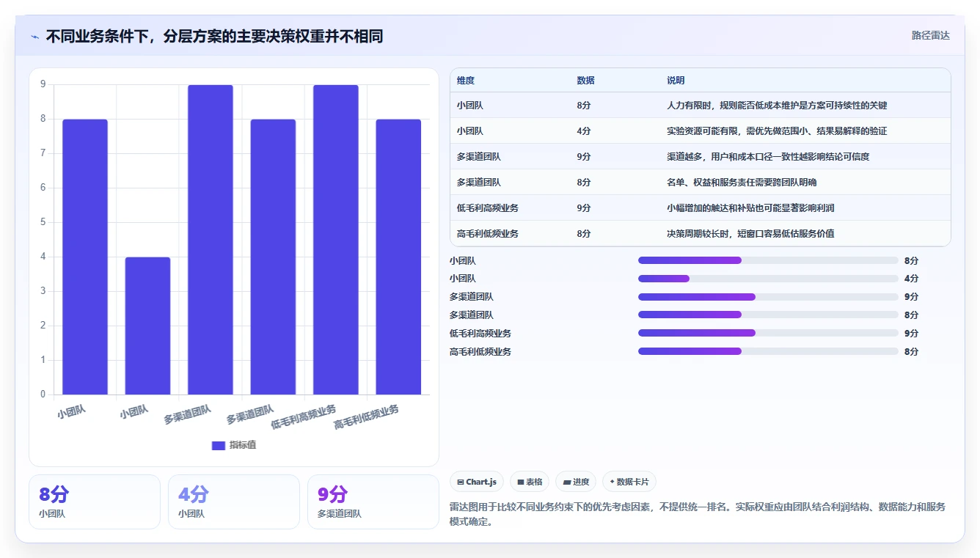Click the 低毛利高频业务 progress bar
The height and width of the screenshot is (558, 980).
point(768,333)
